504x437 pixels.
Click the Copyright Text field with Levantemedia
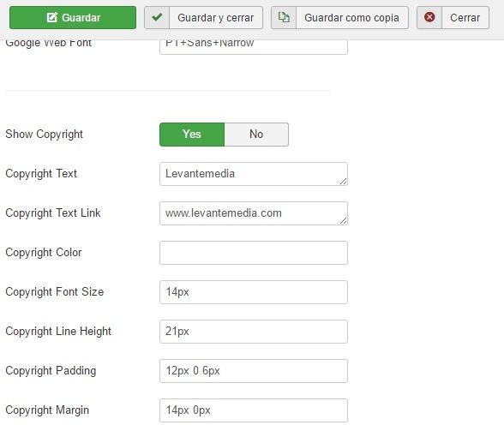point(254,174)
